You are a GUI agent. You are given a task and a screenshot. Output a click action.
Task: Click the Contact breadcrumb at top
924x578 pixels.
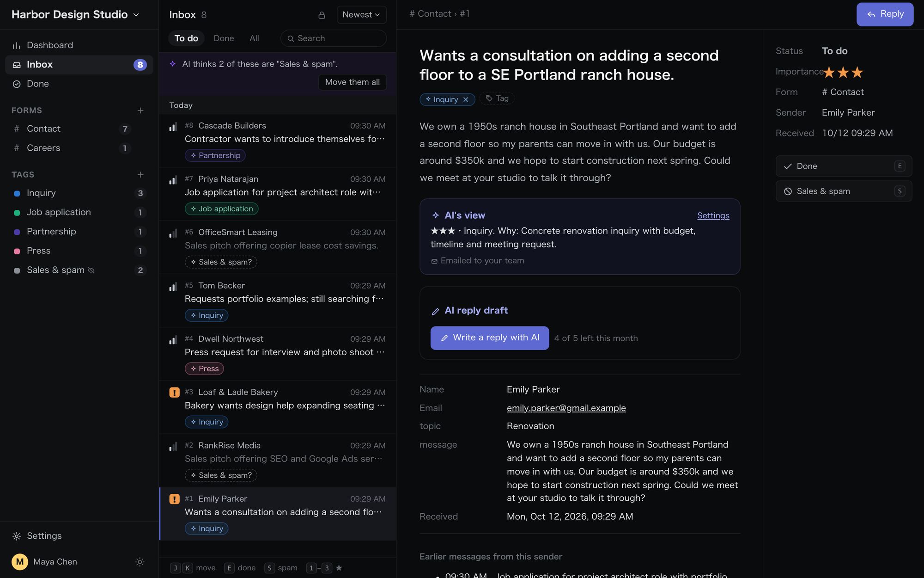coord(430,14)
